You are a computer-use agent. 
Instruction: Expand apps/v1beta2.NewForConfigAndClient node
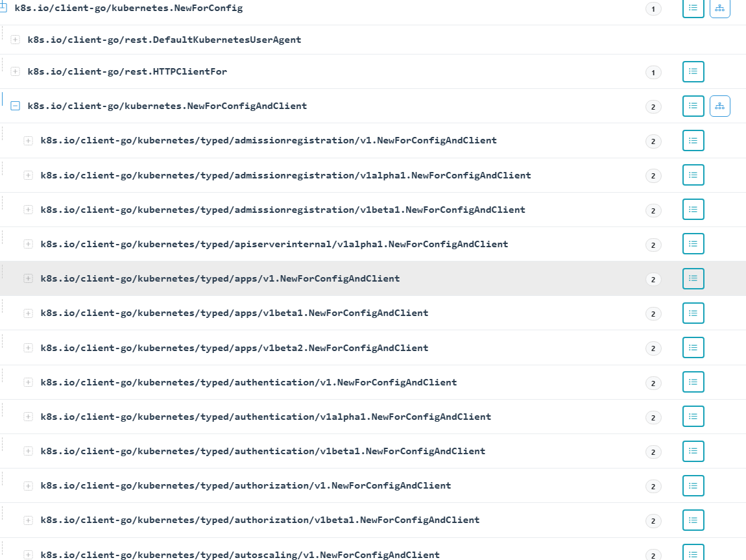point(29,348)
